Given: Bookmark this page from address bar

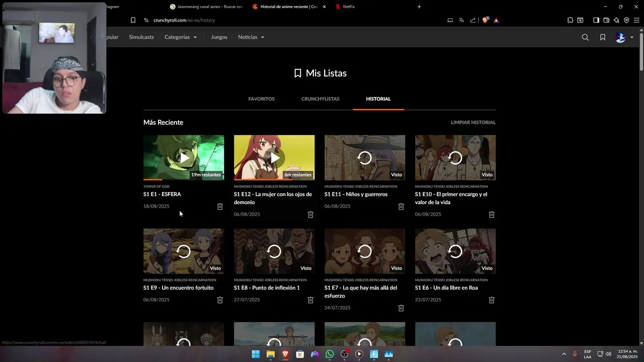Looking at the screenshot, I should click(x=133, y=20).
